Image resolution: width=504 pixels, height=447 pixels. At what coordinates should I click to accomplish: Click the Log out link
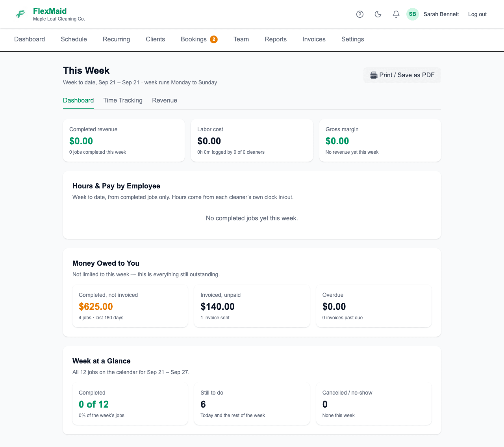click(477, 14)
